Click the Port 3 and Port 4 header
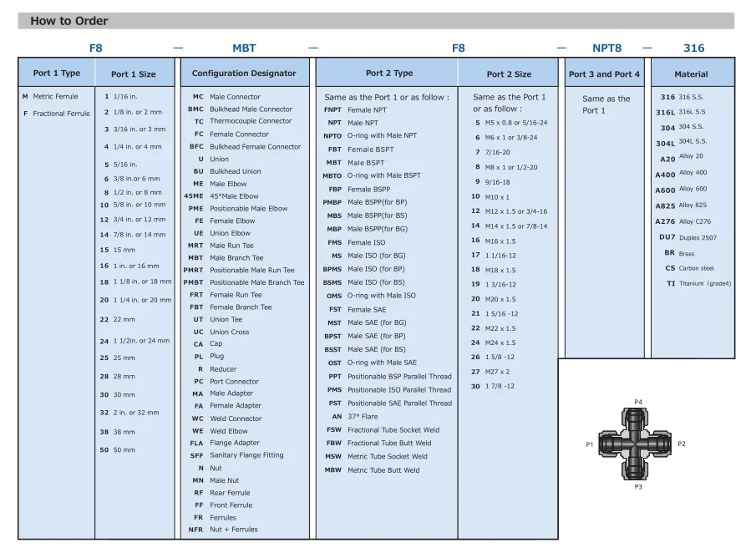This screenshot has height=548, width=756. coord(604,74)
